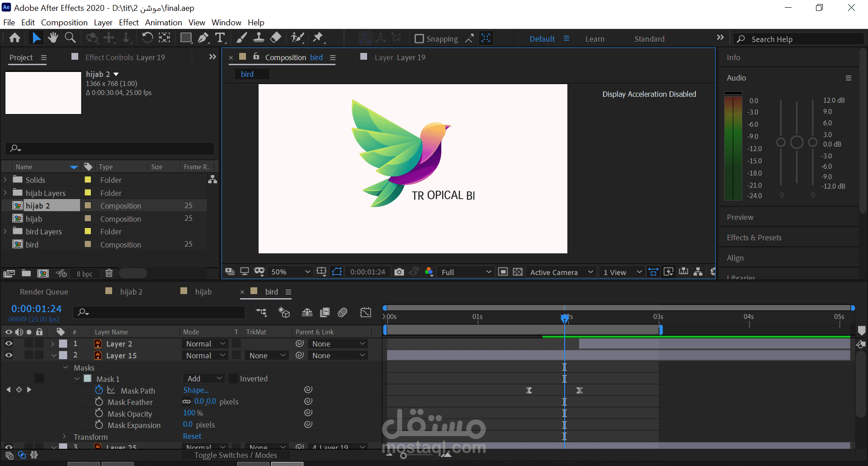Open the Composition Mini-Flowchart icon
This screenshot has height=466, width=868.
coord(261,312)
